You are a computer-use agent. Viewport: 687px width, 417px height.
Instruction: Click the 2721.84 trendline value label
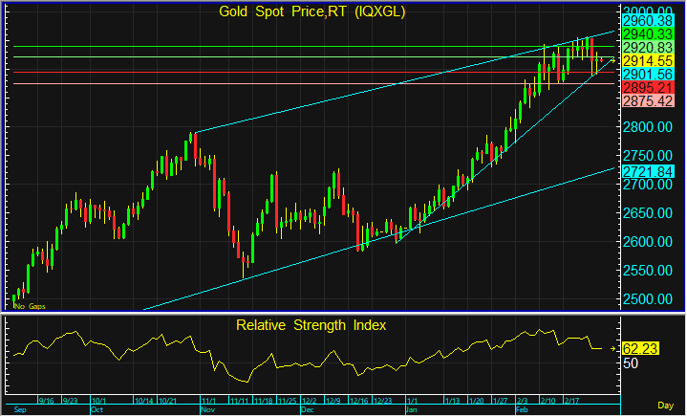[647, 173]
